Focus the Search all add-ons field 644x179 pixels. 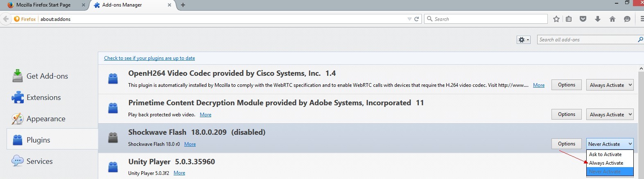[586, 40]
